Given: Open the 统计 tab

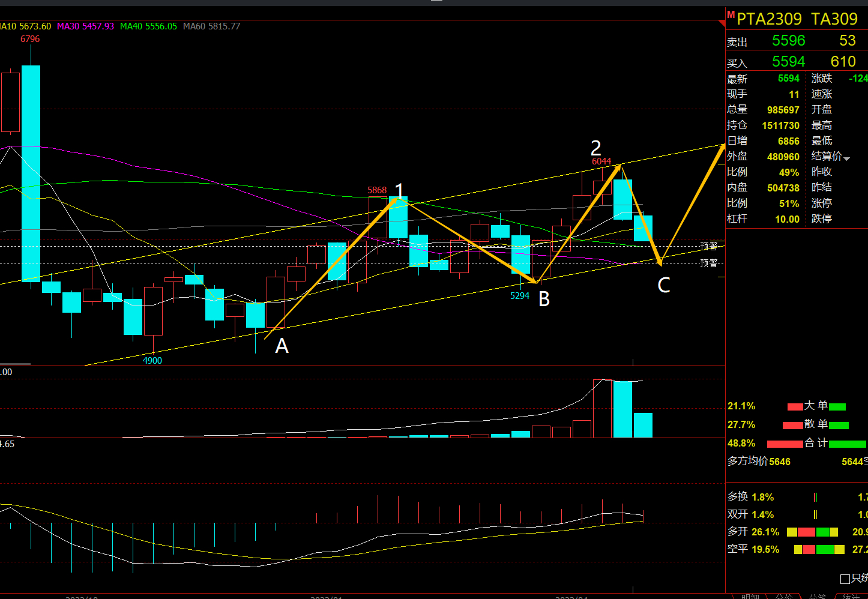Looking at the screenshot, I should [851, 597].
